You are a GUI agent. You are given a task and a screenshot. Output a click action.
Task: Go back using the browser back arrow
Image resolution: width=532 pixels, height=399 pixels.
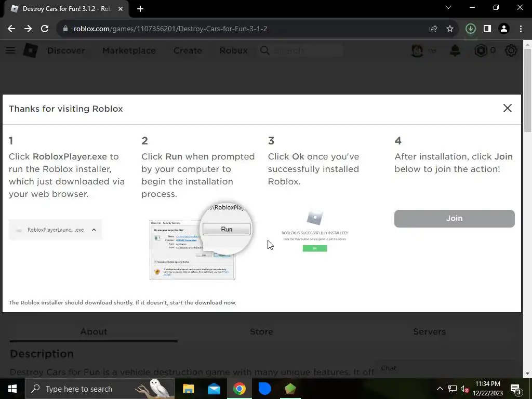[x=11, y=29]
